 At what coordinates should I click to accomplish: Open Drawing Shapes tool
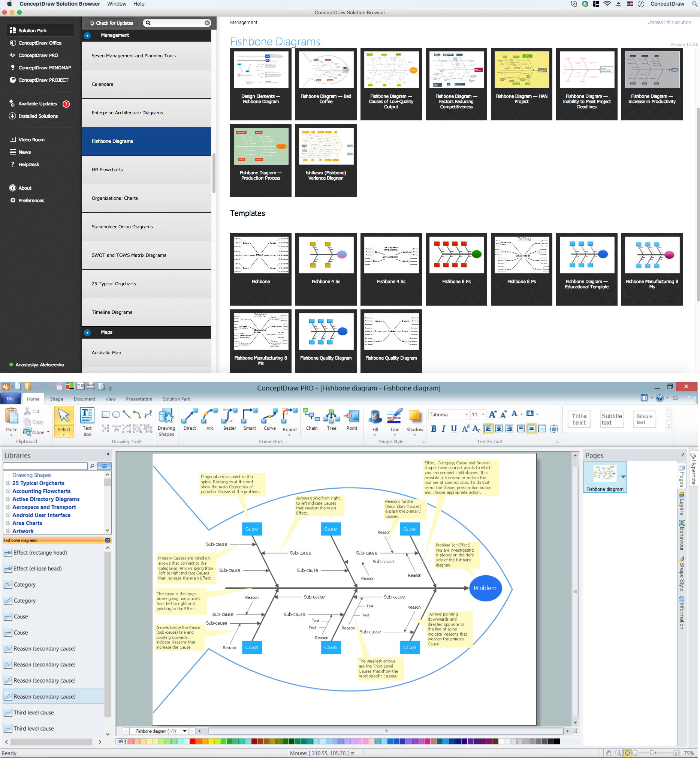[x=166, y=422]
